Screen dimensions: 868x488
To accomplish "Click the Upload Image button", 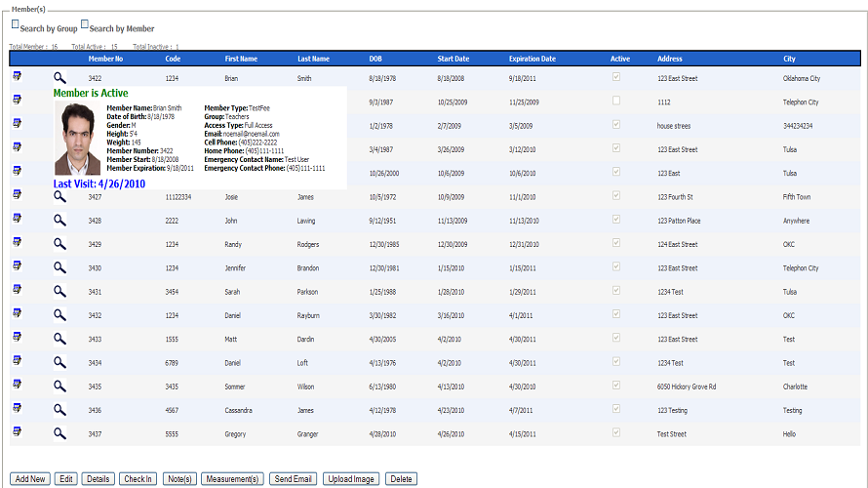I will (x=352, y=479).
